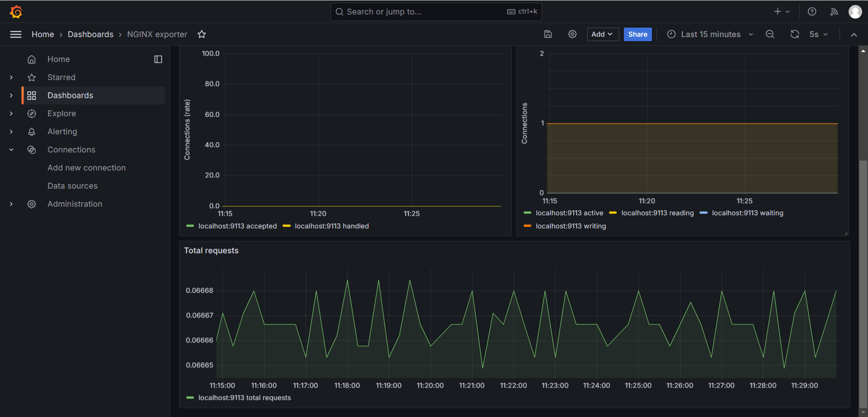The image size is (868, 417).
Task: Open Administration in the sidebar
Action: click(x=75, y=204)
